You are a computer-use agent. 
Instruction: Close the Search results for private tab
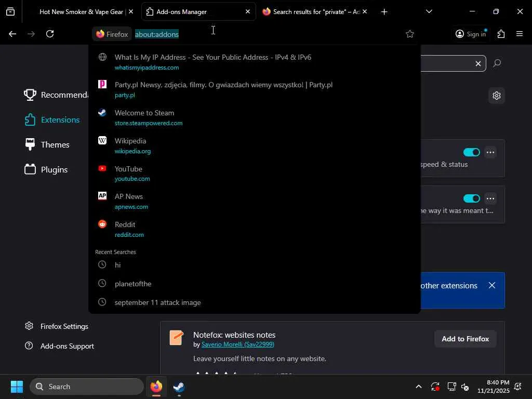(365, 11)
